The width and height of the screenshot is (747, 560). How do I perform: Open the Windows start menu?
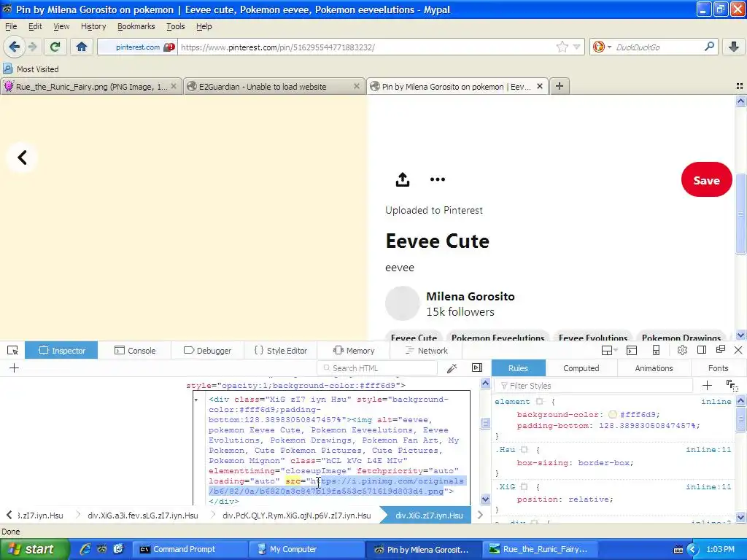[x=35, y=549]
